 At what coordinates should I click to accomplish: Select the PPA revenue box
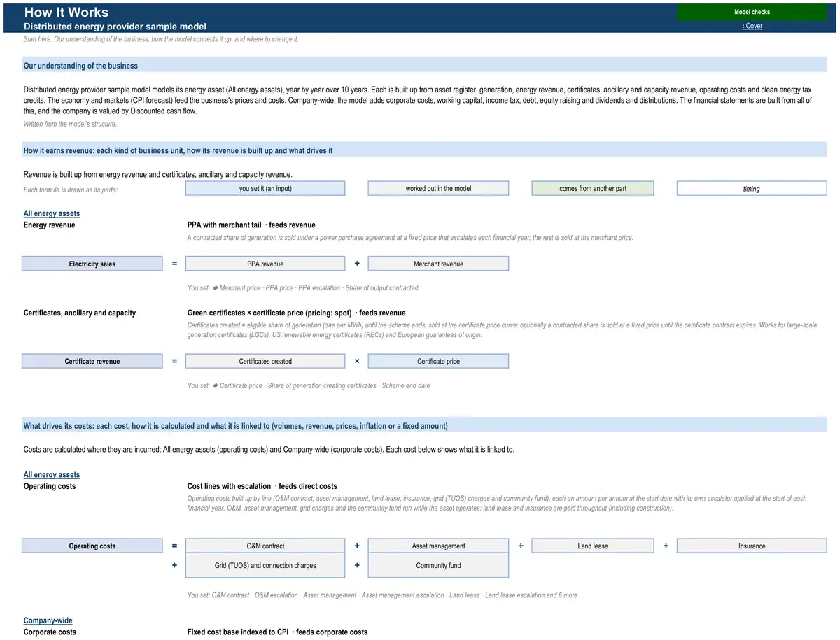click(265, 264)
